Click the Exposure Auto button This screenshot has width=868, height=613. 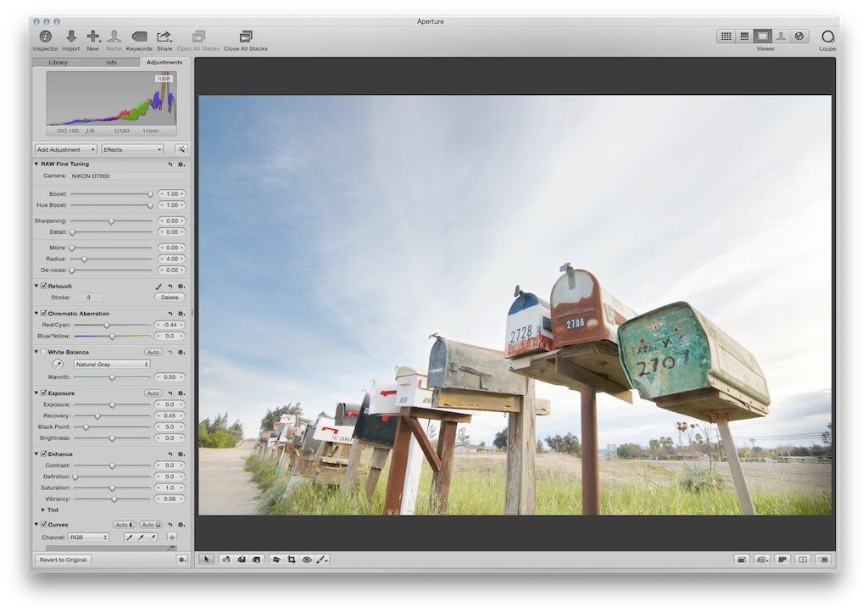153,393
